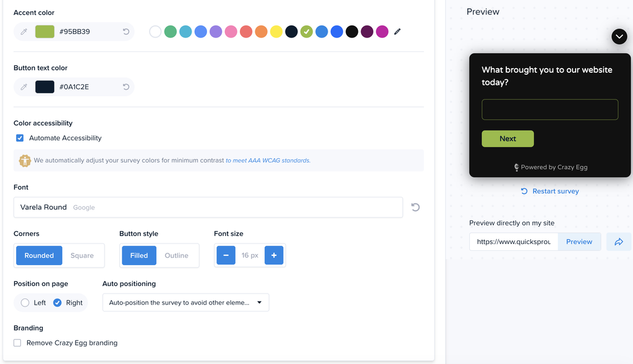This screenshot has width=633, height=364.
Task: Click Powered by Crazy Egg link
Action: (x=550, y=167)
